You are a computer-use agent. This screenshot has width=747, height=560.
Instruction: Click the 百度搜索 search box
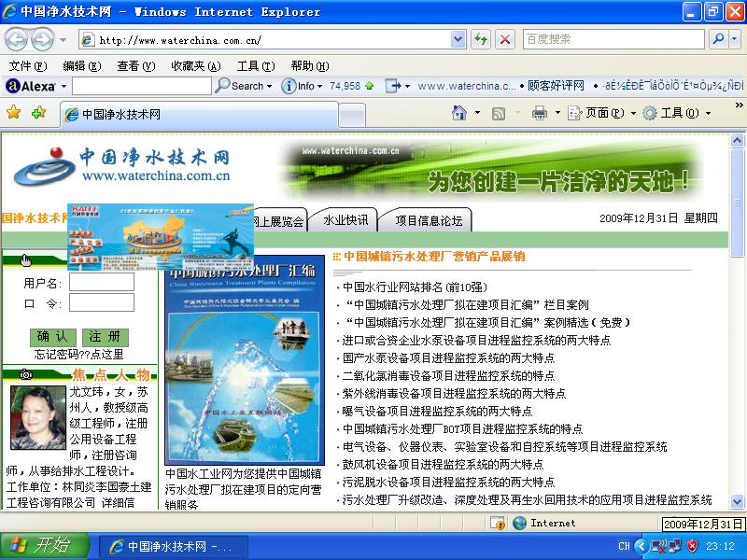pyautogui.click(x=613, y=39)
